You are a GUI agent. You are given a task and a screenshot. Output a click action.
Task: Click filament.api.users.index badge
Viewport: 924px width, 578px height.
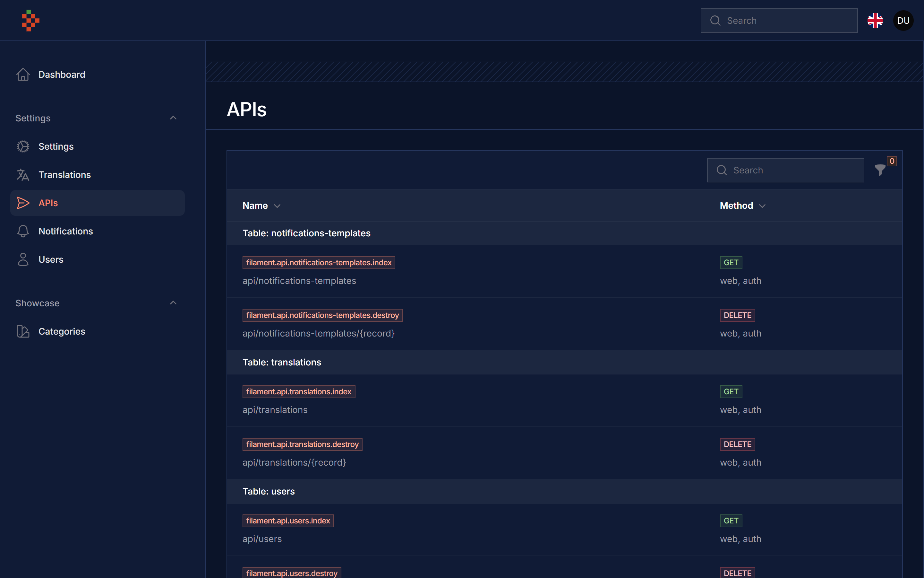point(288,521)
